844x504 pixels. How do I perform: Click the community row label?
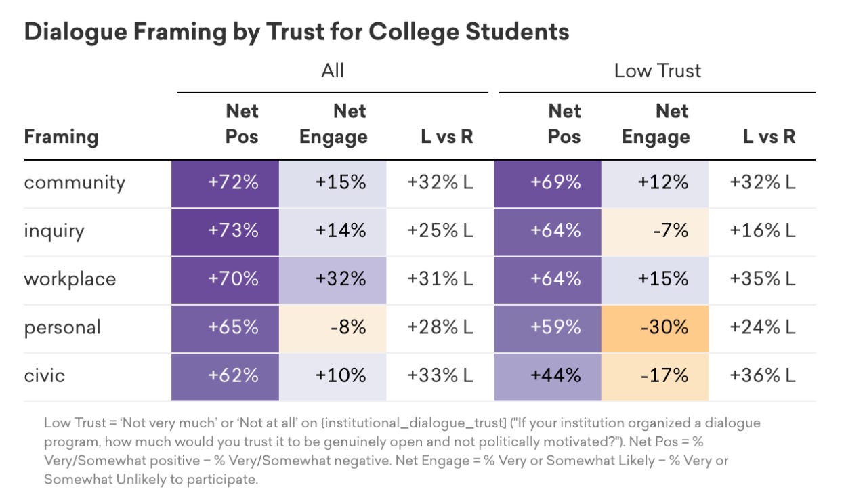pyautogui.click(x=75, y=183)
